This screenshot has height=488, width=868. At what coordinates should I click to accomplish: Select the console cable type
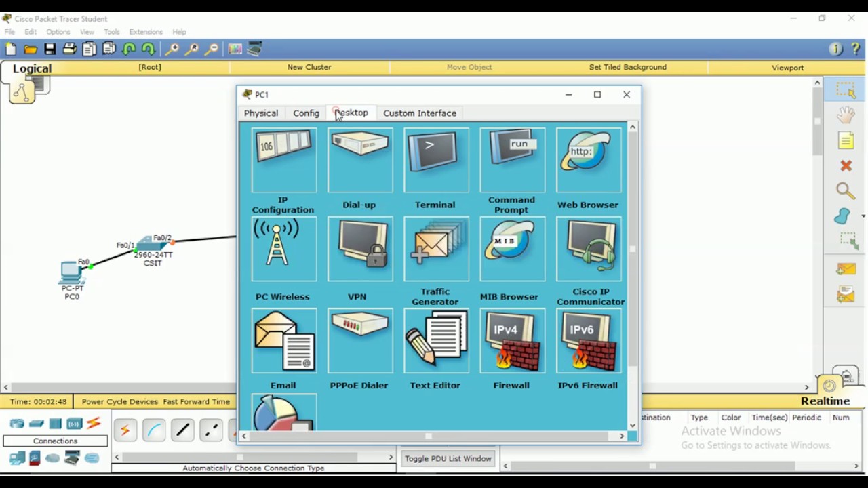(x=154, y=430)
